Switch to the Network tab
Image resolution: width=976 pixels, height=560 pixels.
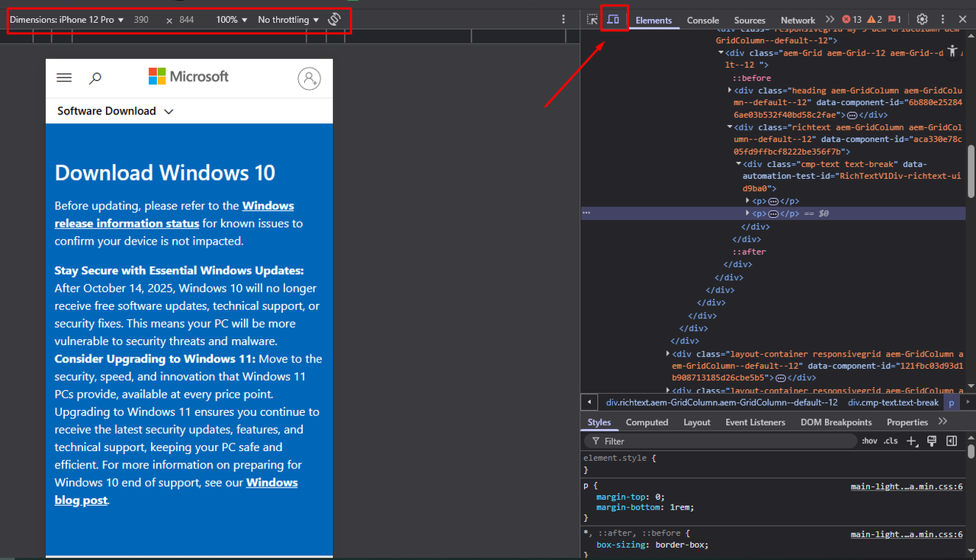[798, 21]
